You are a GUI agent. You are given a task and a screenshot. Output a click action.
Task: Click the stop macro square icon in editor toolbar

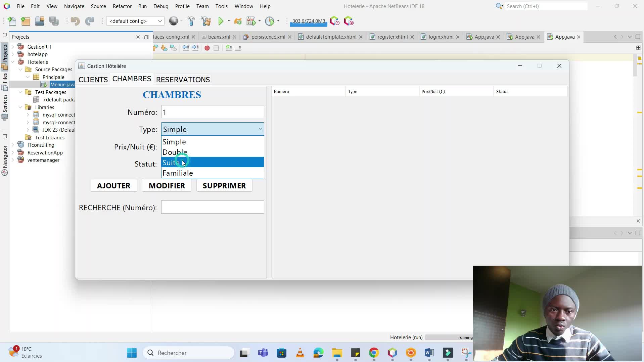point(216,48)
